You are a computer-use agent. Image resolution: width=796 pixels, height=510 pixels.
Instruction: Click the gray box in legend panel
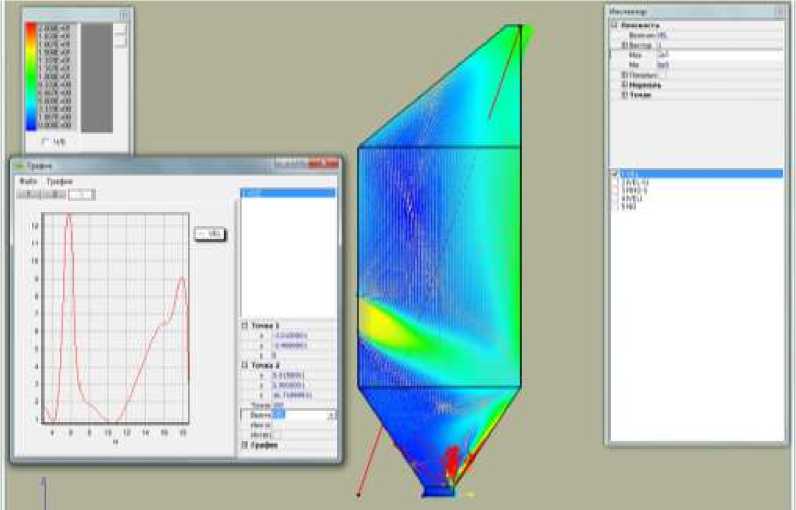(97, 78)
